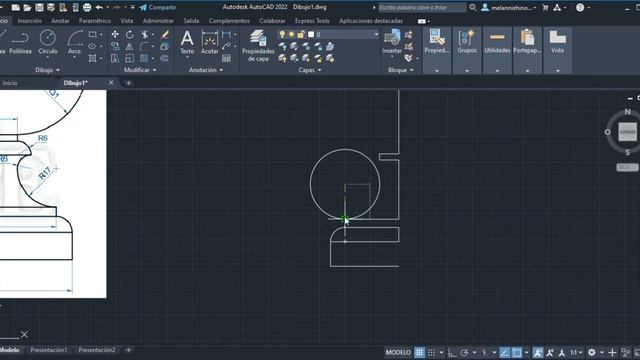
Task: Click the Open file folder icon
Action: pos(27,7)
